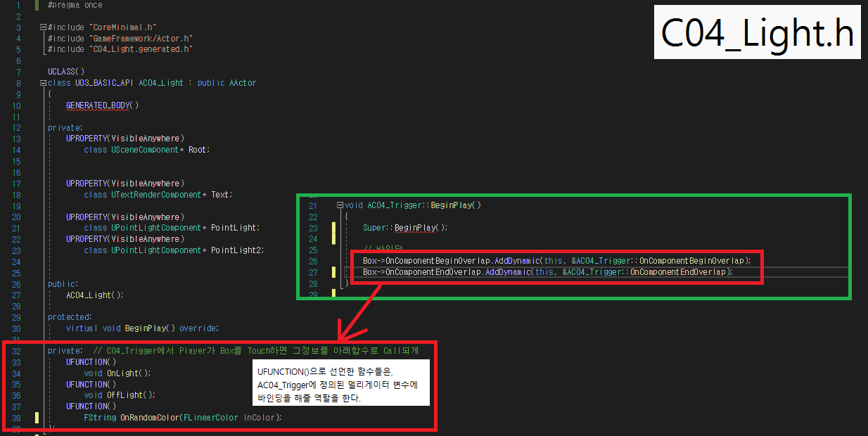This screenshot has height=436, width=868.
Task: Click the 'FLinearColor InColor' parameter
Action: coord(231,418)
